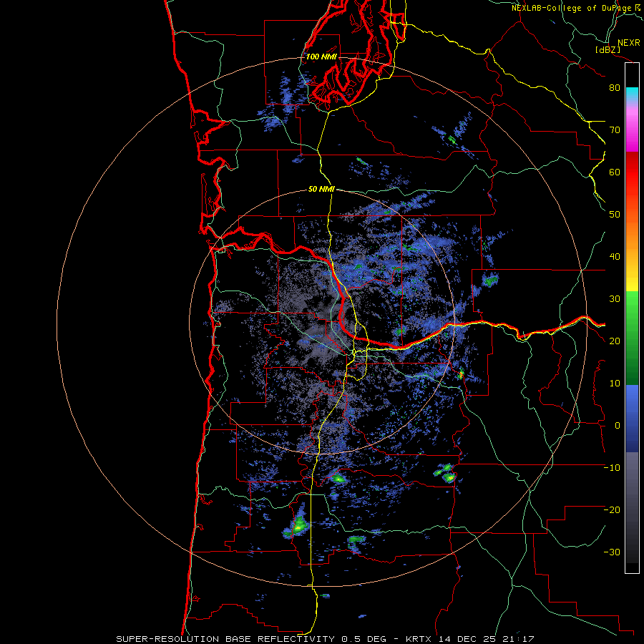Click the -30 value on the dBZ scale

click(612, 552)
